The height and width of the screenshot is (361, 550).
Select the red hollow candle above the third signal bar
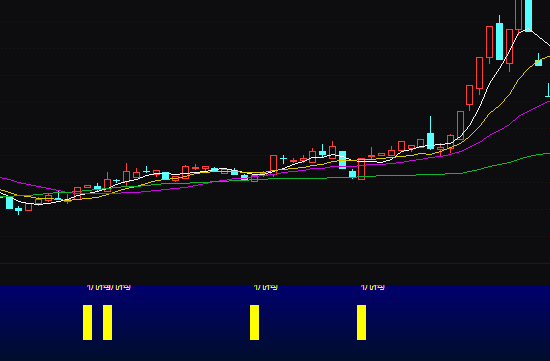pos(254,179)
